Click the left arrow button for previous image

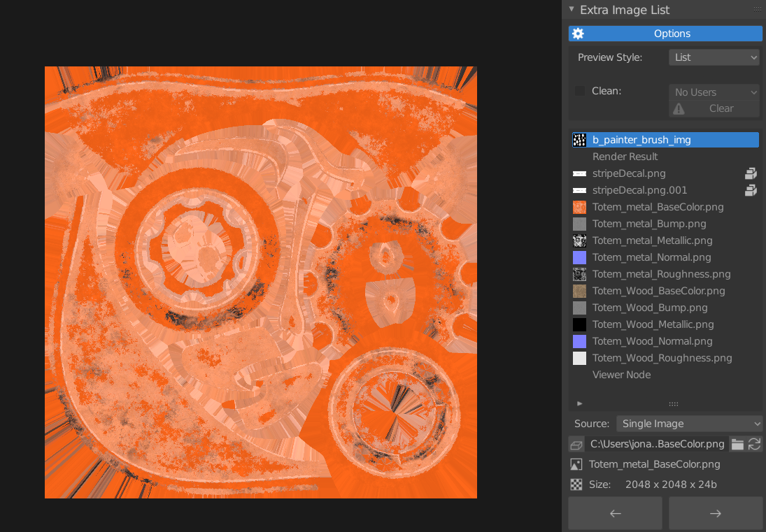[x=615, y=512]
